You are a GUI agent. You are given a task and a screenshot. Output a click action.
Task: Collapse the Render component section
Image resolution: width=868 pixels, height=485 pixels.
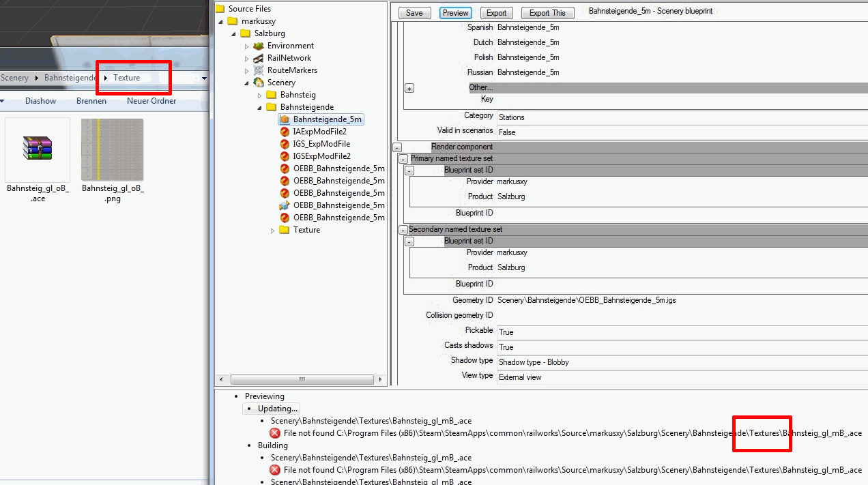coord(397,147)
